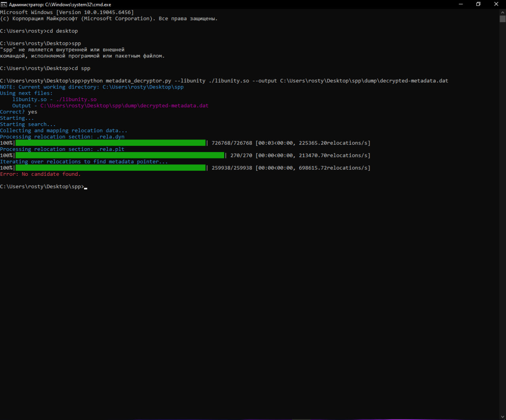Click the magenta ./libunity.so file path

(76, 100)
